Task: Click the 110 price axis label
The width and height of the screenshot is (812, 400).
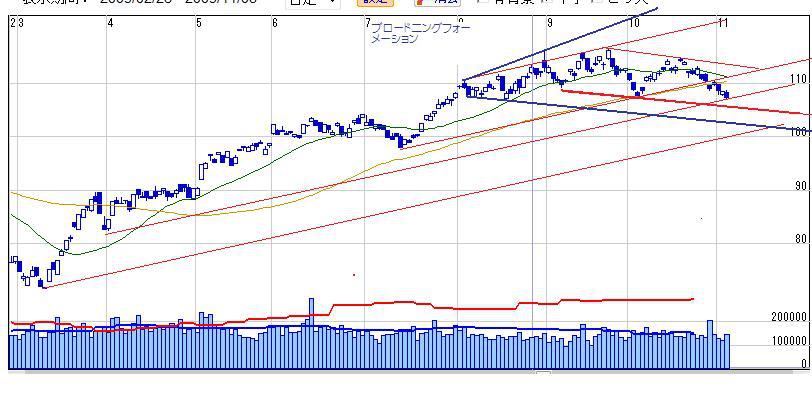Action: tap(799, 79)
